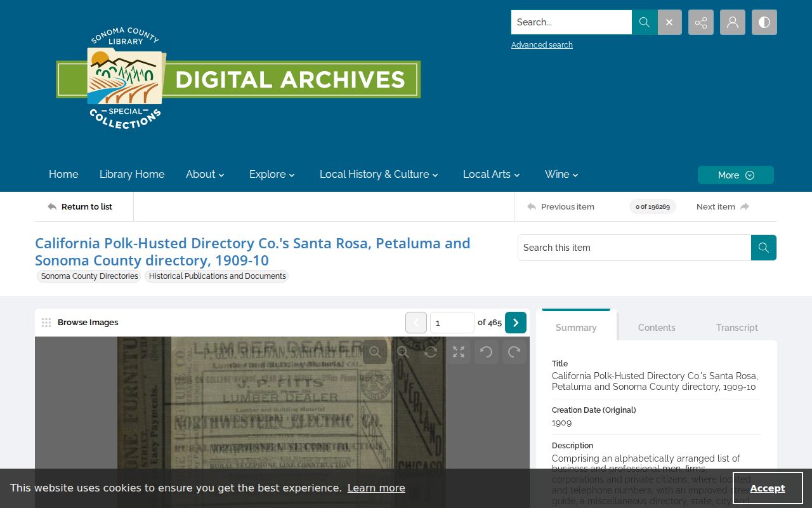Click the scanned directory cover image
The height and width of the screenshot is (508, 812).
pos(282,422)
